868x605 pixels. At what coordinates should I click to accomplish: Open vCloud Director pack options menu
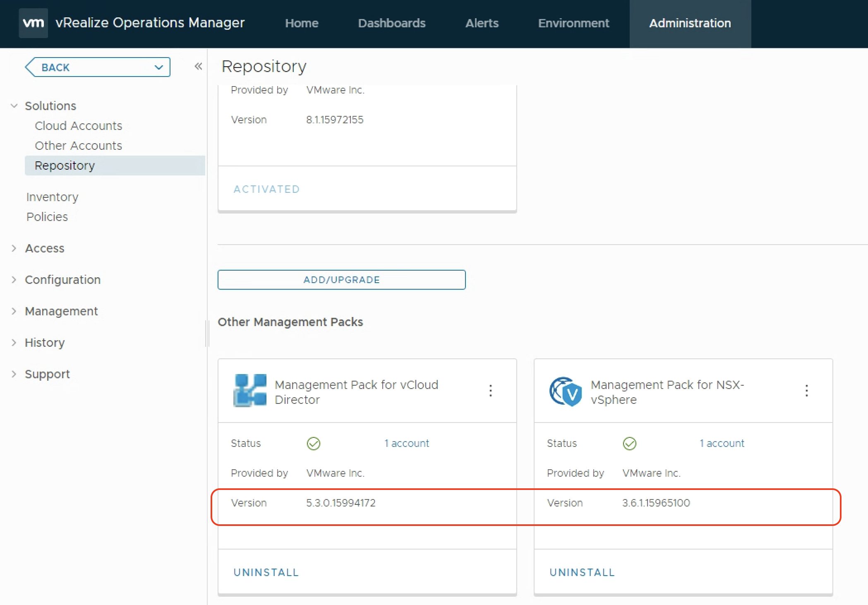490,391
